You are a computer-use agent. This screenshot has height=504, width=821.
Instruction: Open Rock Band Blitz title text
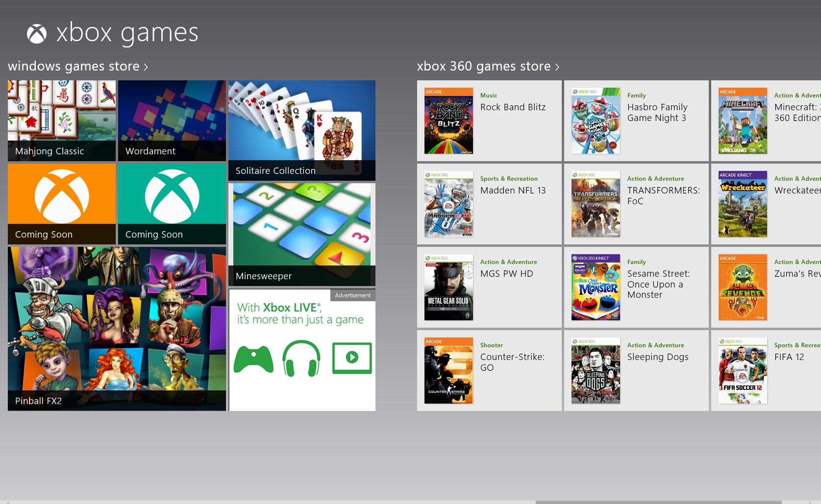coord(513,107)
